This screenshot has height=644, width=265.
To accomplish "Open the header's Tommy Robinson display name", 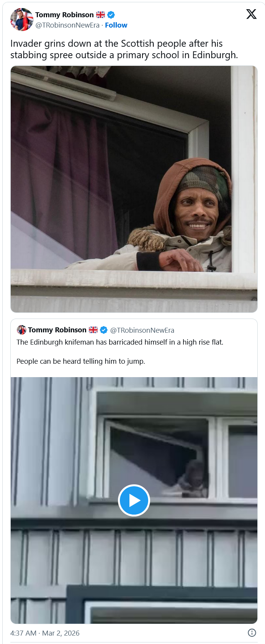I will [64, 15].
